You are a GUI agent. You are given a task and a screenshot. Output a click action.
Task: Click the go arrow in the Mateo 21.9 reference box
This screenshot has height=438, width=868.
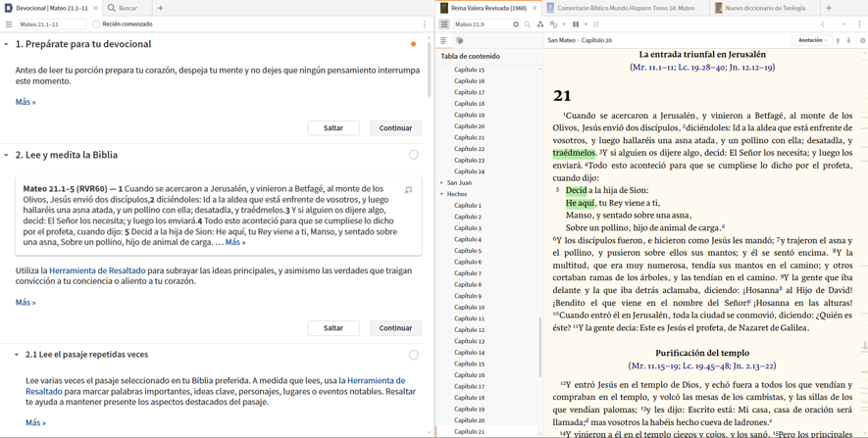click(x=516, y=24)
